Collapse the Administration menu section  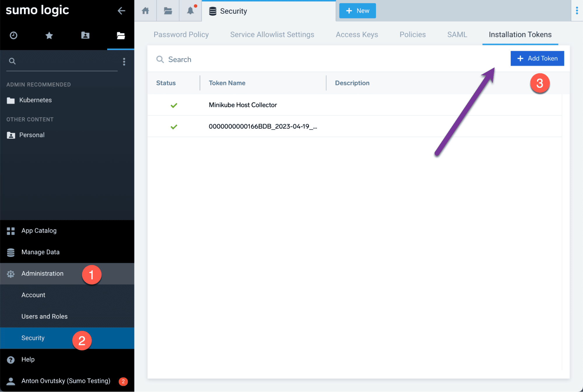pyautogui.click(x=42, y=274)
